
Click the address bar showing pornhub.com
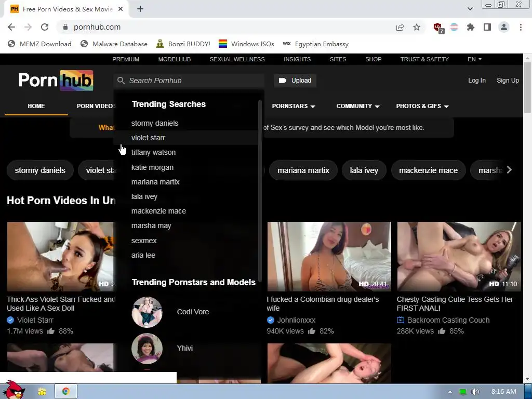click(224, 27)
